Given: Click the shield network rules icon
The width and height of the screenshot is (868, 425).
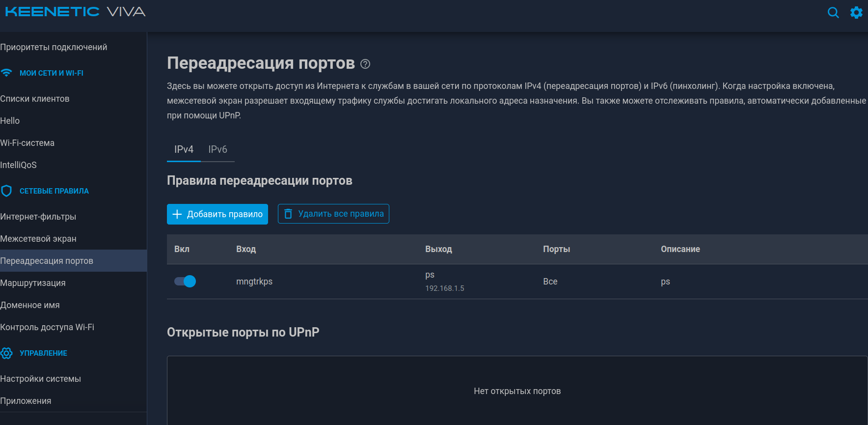Looking at the screenshot, I should coord(6,191).
